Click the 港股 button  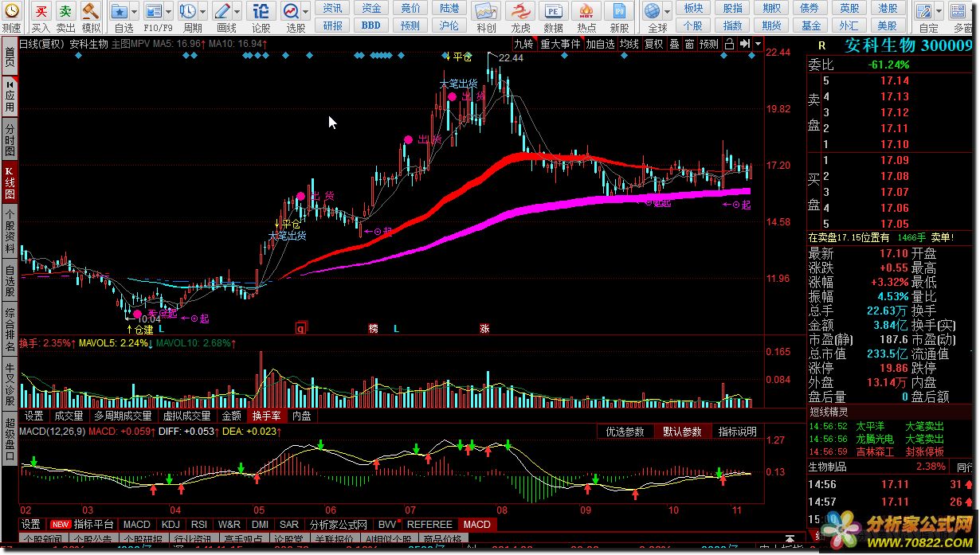(888, 8)
